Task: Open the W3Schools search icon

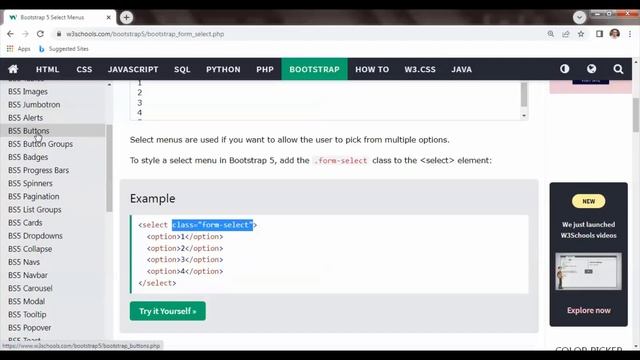Action: pos(618,69)
